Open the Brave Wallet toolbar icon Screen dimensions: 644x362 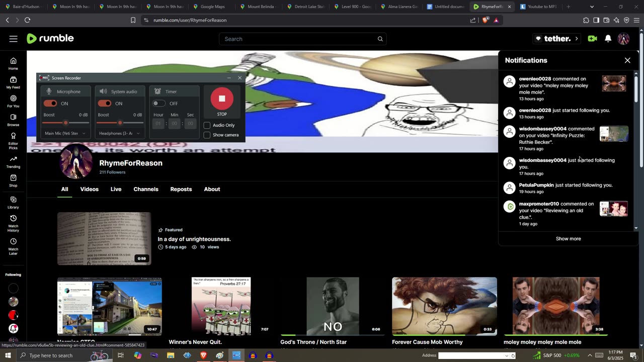(606, 20)
